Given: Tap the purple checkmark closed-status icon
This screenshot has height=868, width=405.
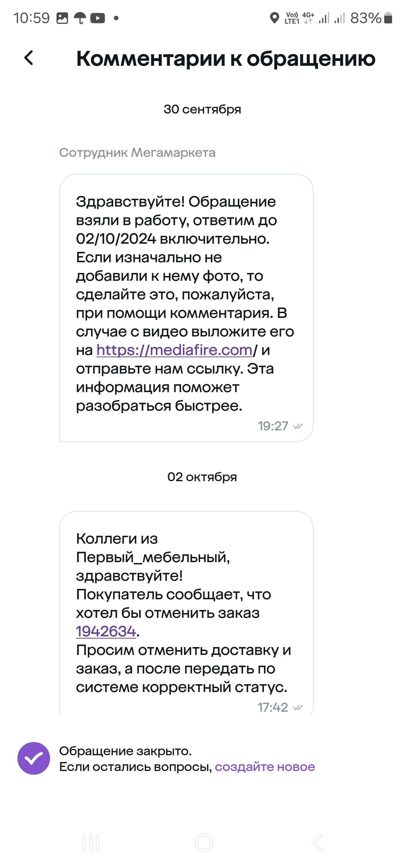Looking at the screenshot, I should (x=34, y=758).
